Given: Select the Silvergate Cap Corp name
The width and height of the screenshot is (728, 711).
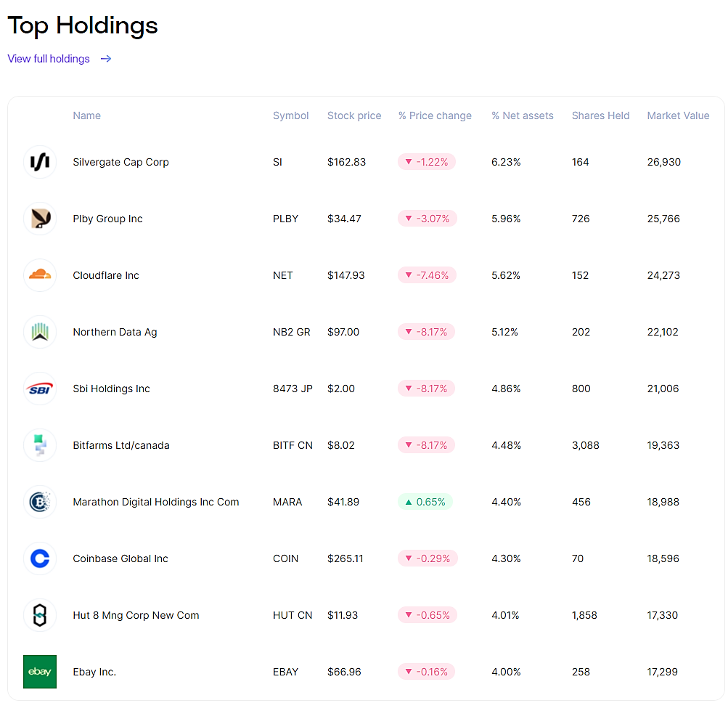Looking at the screenshot, I should (x=120, y=162).
